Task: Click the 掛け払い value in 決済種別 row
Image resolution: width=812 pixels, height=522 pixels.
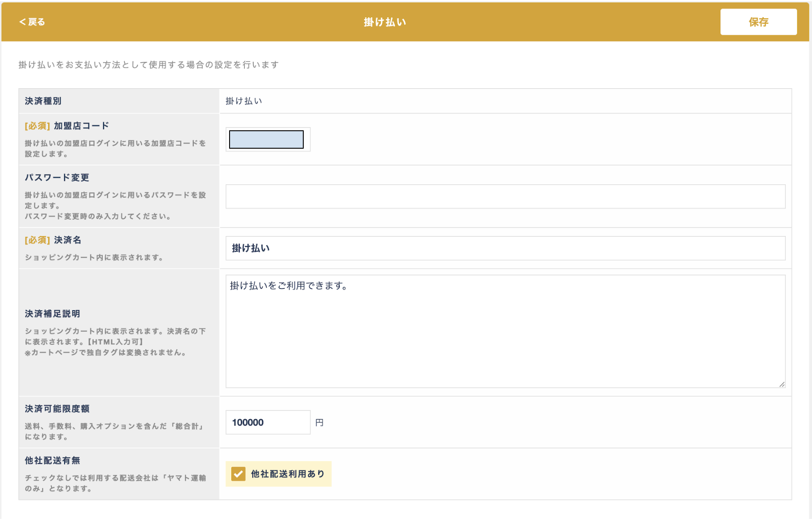Action: (x=244, y=101)
